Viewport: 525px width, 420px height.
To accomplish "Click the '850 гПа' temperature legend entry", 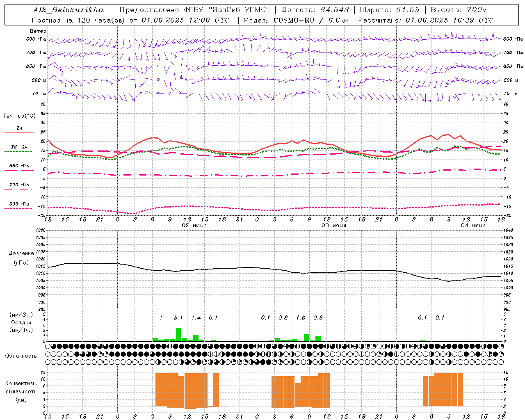I will (x=19, y=166).
